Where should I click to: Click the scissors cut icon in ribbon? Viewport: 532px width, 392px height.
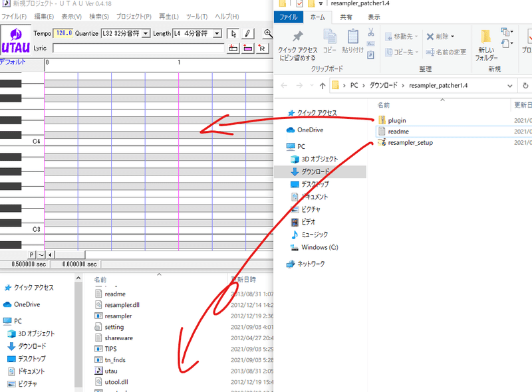371,33
